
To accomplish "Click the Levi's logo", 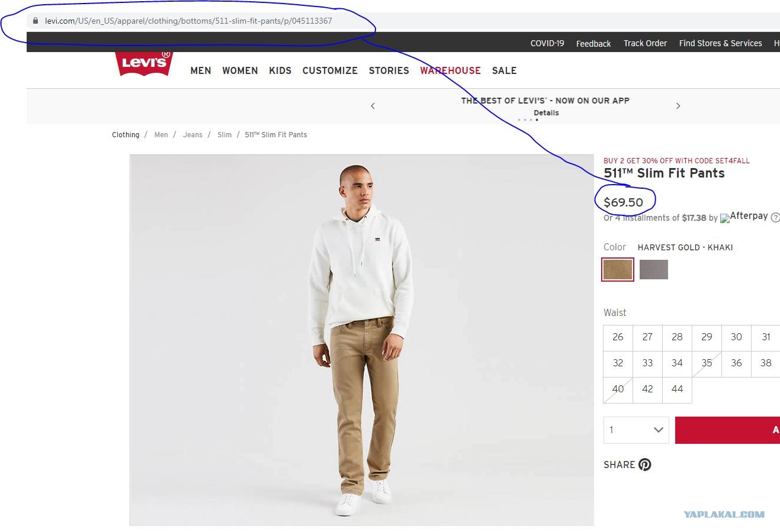I will point(145,63).
